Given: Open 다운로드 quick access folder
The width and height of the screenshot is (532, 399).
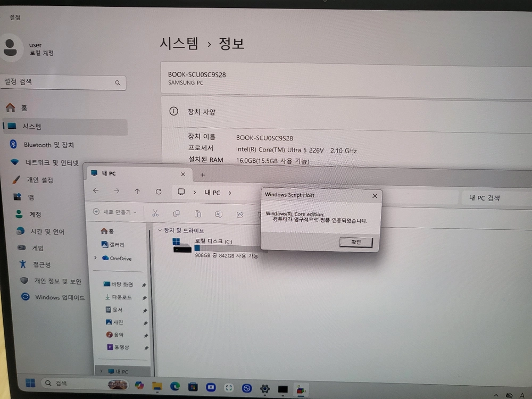Looking at the screenshot, I should (119, 297).
